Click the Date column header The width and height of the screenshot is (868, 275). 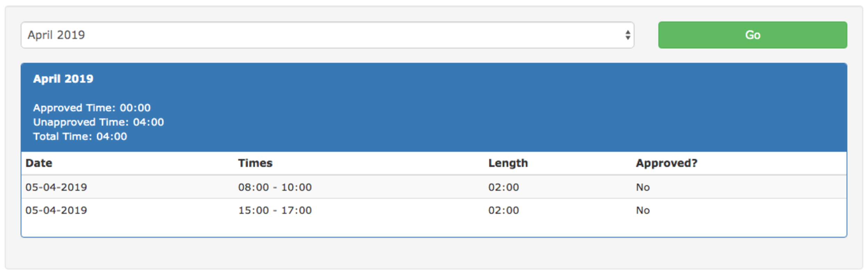(39, 163)
